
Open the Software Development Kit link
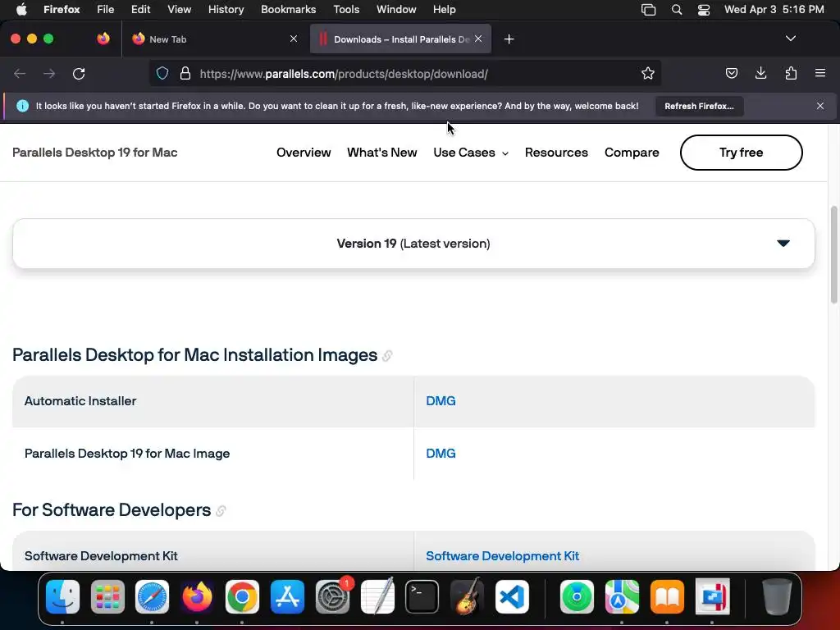503,556
